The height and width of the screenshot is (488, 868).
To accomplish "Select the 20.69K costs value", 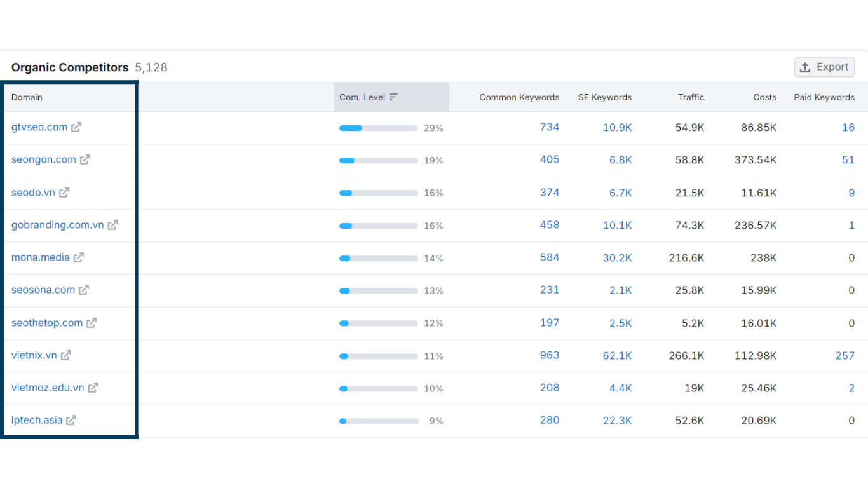I will pos(759,420).
